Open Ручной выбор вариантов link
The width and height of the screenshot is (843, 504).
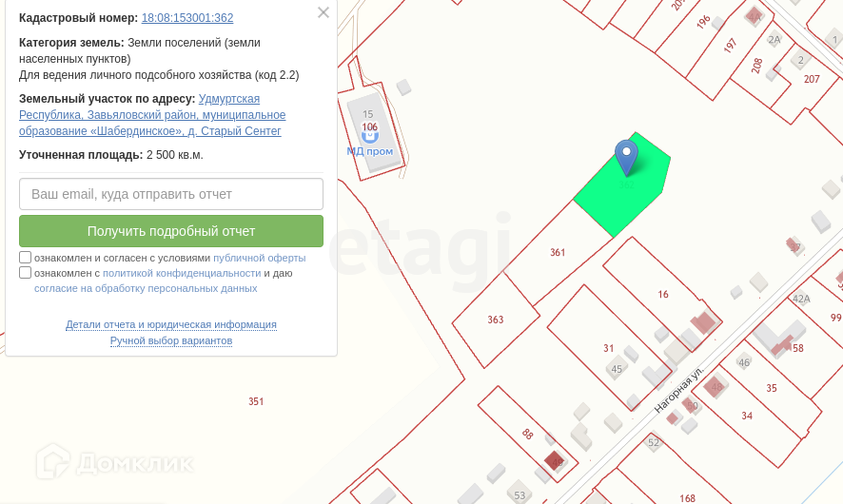(x=171, y=340)
